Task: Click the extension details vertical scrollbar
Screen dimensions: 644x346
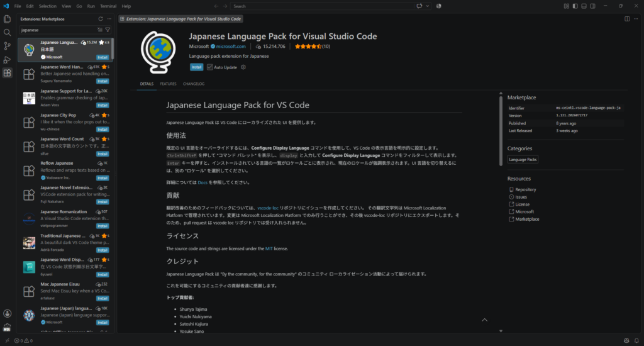Action: click(x=501, y=131)
